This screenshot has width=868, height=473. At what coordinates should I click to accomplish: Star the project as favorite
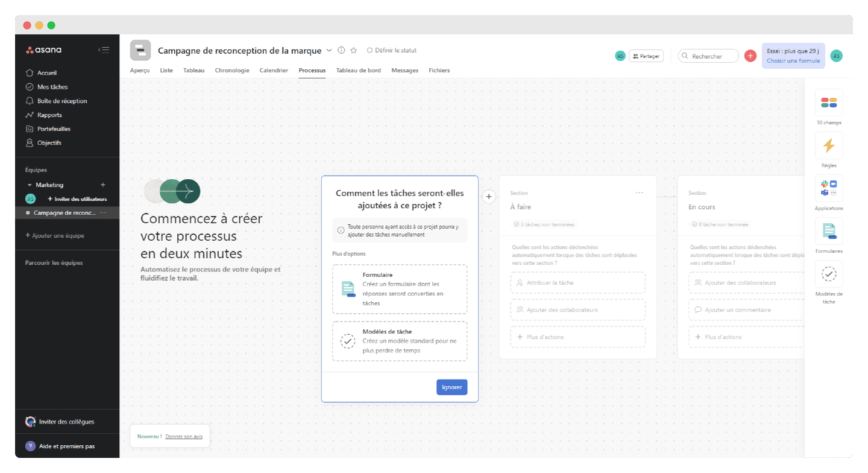[x=354, y=51]
